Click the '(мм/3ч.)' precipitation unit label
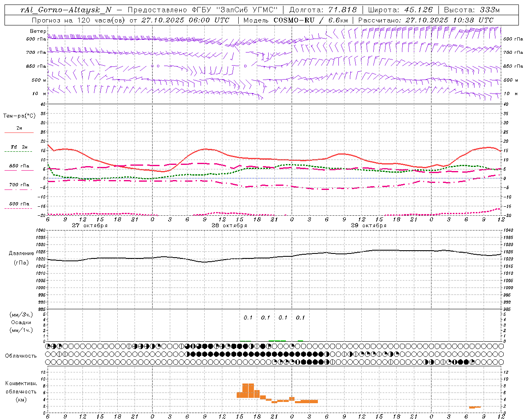 pyautogui.click(x=21, y=315)
